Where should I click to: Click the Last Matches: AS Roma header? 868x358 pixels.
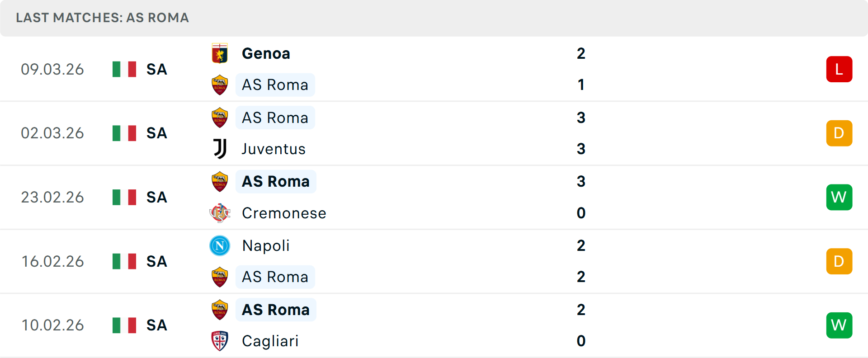102,18
